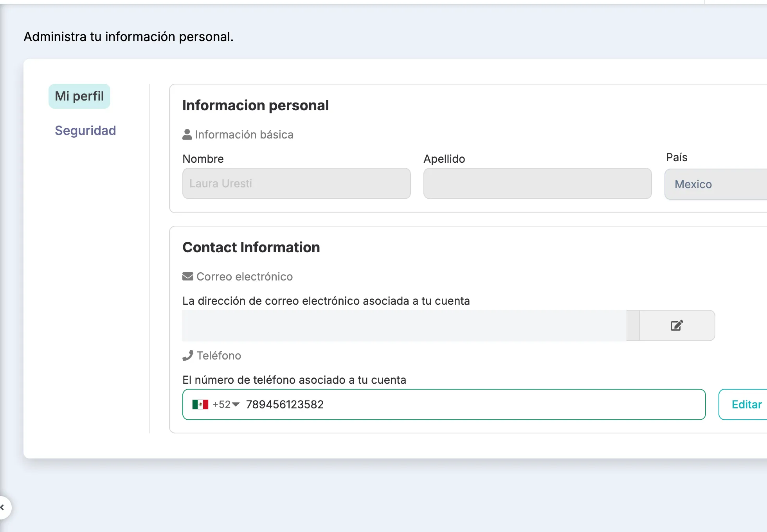
Task: Click the Apellido label
Action: 444,159
